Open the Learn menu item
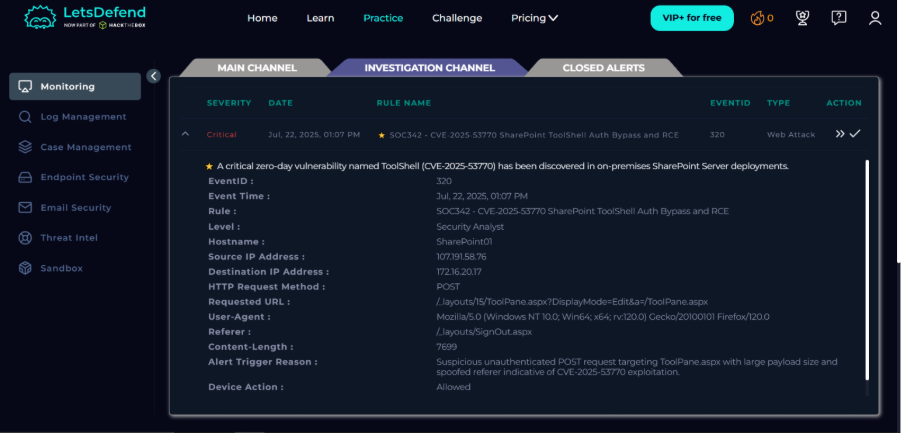Image resolution: width=901 pixels, height=433 pixels. click(320, 18)
